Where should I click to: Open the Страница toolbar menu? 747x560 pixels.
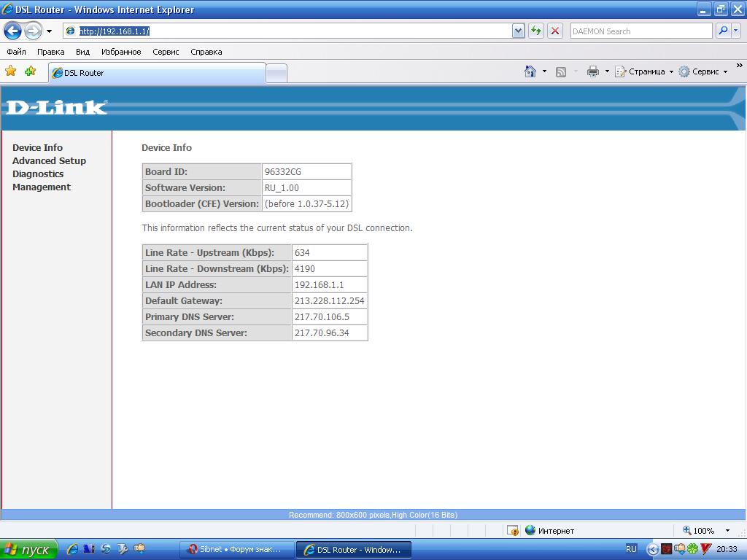[x=644, y=71]
